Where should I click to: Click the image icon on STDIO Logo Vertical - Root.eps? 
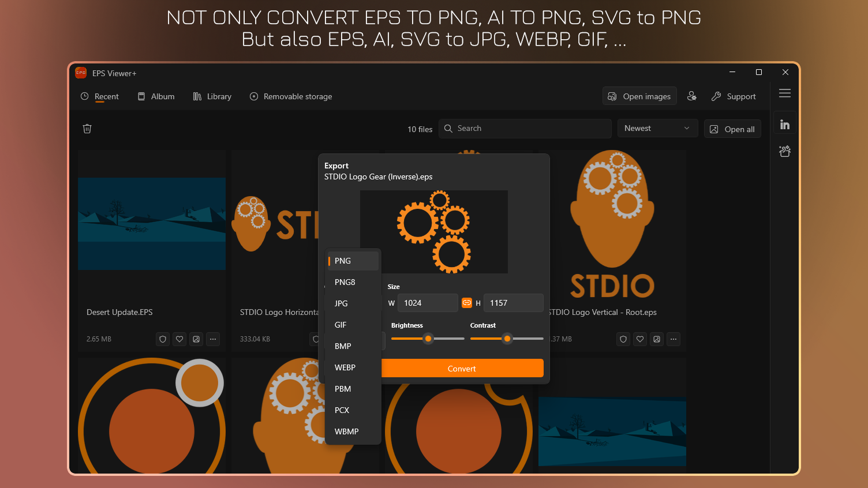(657, 339)
